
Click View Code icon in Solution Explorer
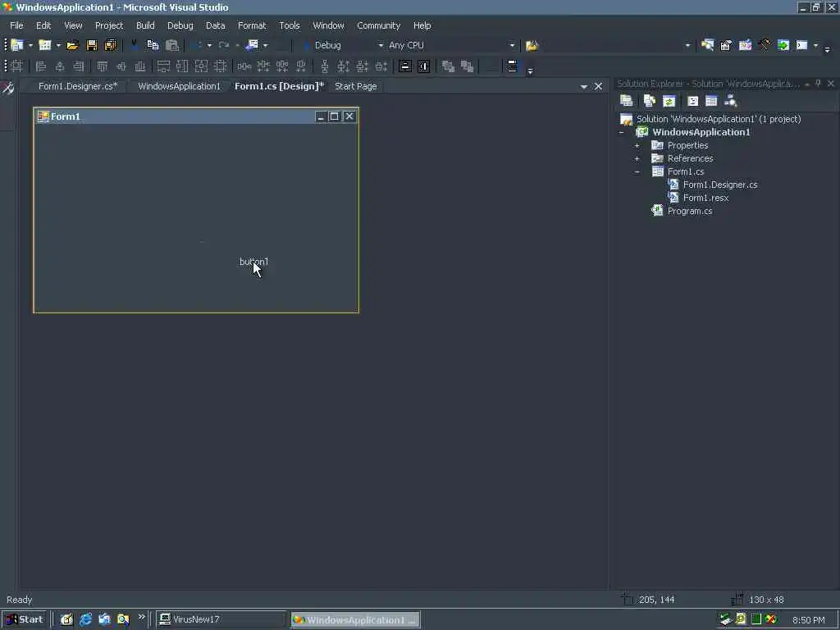pyautogui.click(x=692, y=101)
